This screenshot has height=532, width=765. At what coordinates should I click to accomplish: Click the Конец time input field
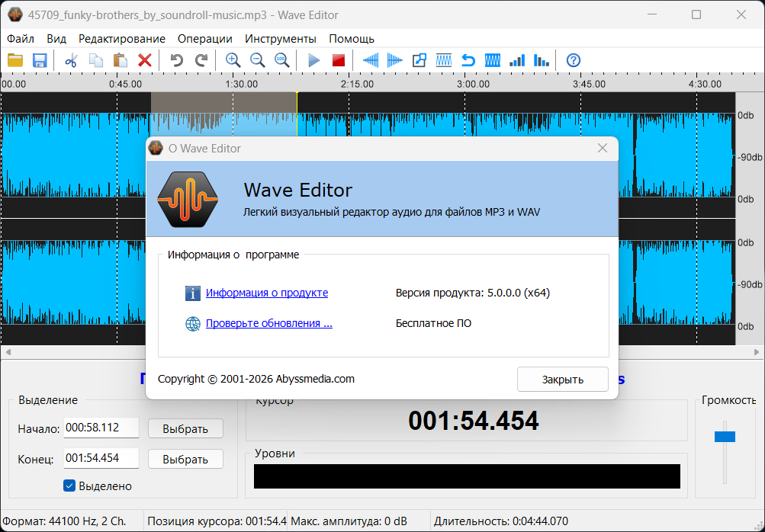[x=101, y=458]
